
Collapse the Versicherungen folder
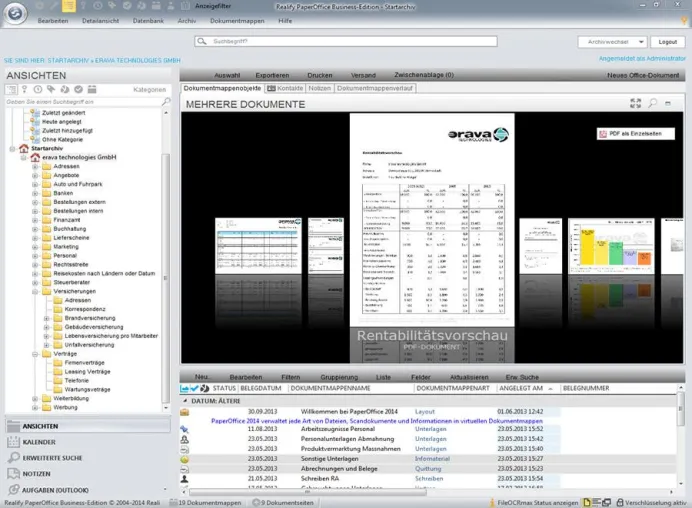[35, 292]
